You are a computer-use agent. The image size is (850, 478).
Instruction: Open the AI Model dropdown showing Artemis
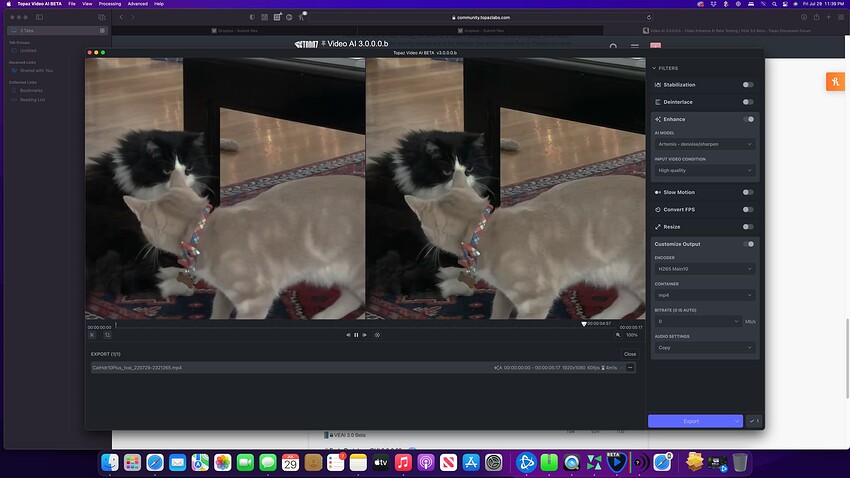(x=704, y=144)
